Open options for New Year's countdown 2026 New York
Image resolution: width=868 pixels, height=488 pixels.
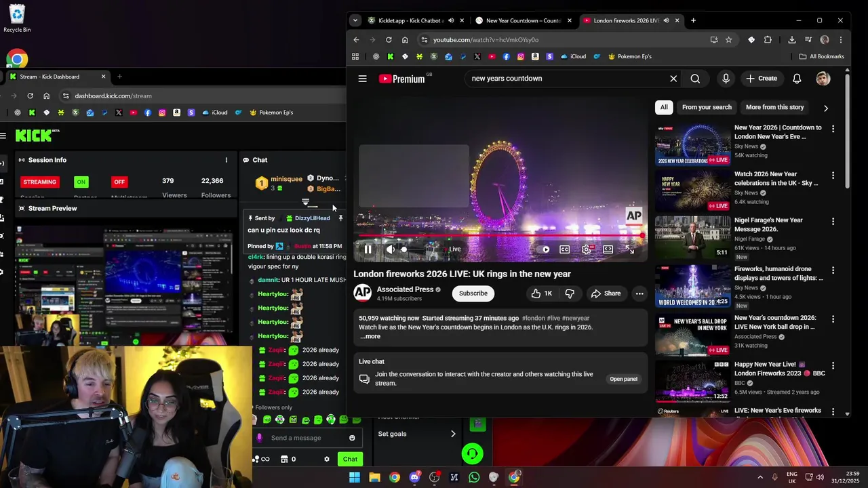pyautogui.click(x=833, y=319)
